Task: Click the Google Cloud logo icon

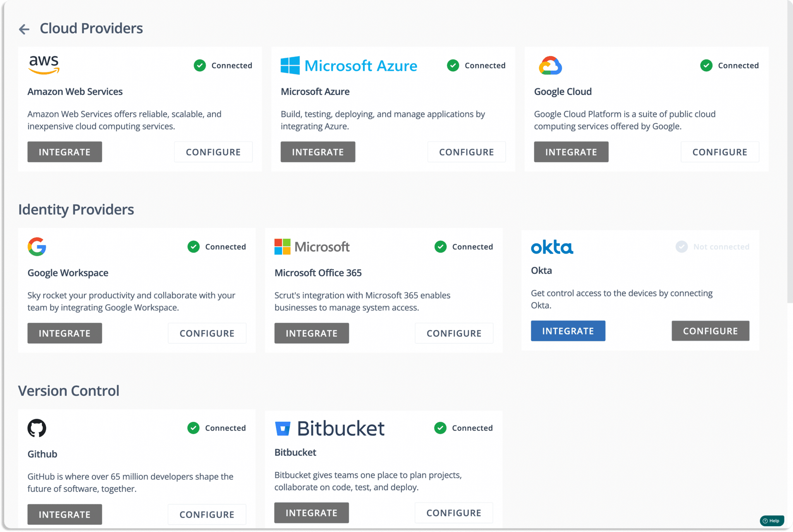Action: point(550,65)
